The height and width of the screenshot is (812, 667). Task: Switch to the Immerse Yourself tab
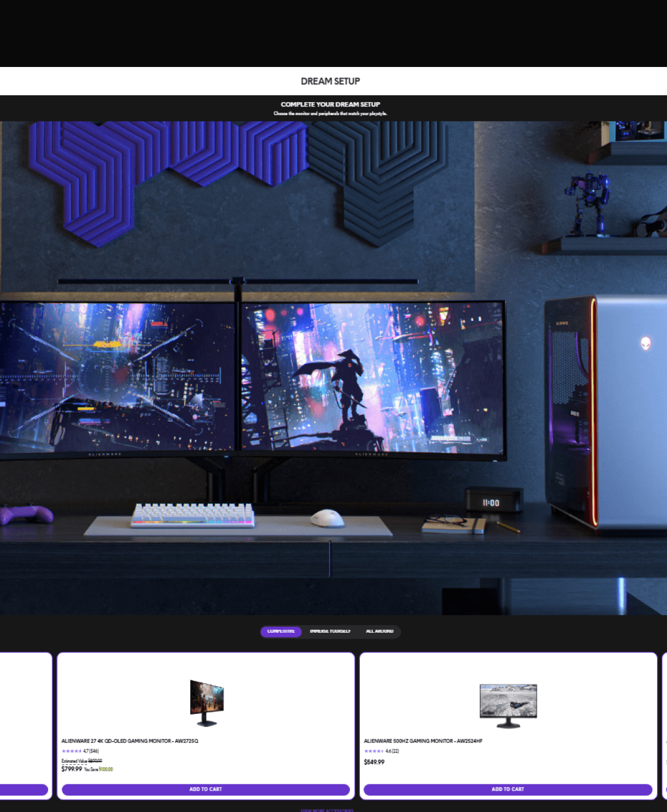(x=330, y=632)
